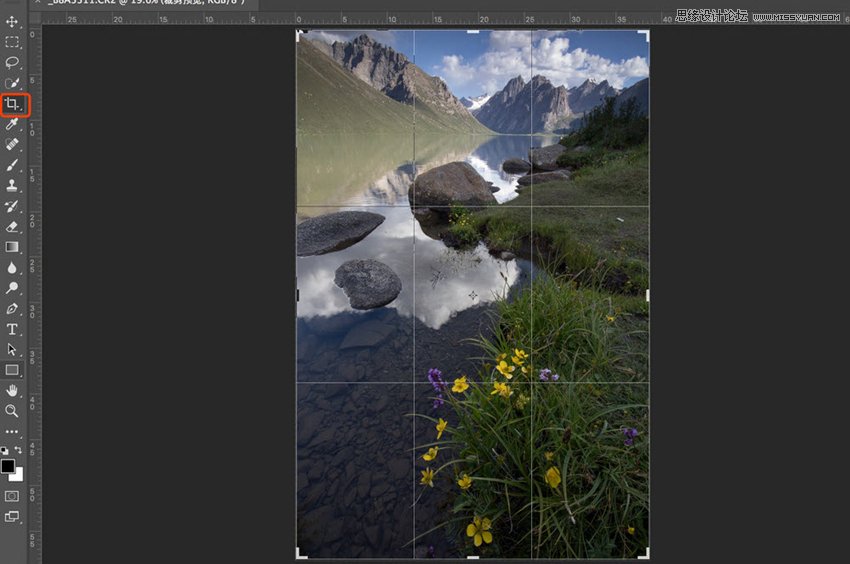
Task: Select the Rectangular Marquee tool
Action: (12, 42)
